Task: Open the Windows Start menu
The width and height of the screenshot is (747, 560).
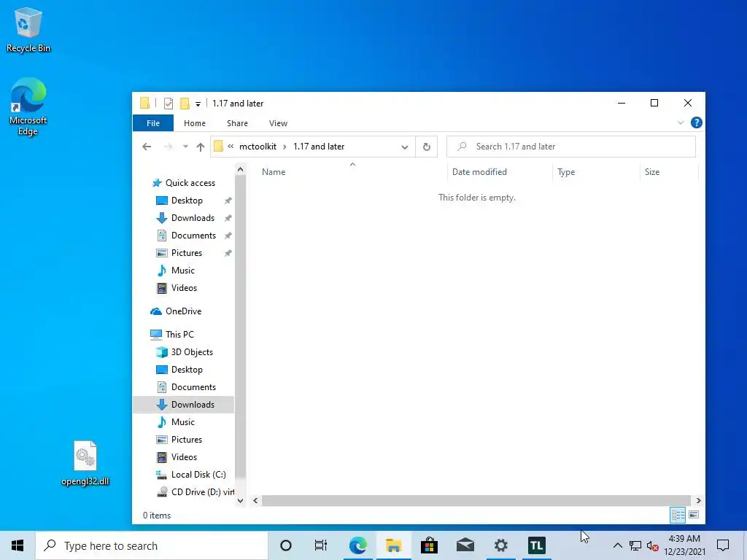Action: [18, 545]
